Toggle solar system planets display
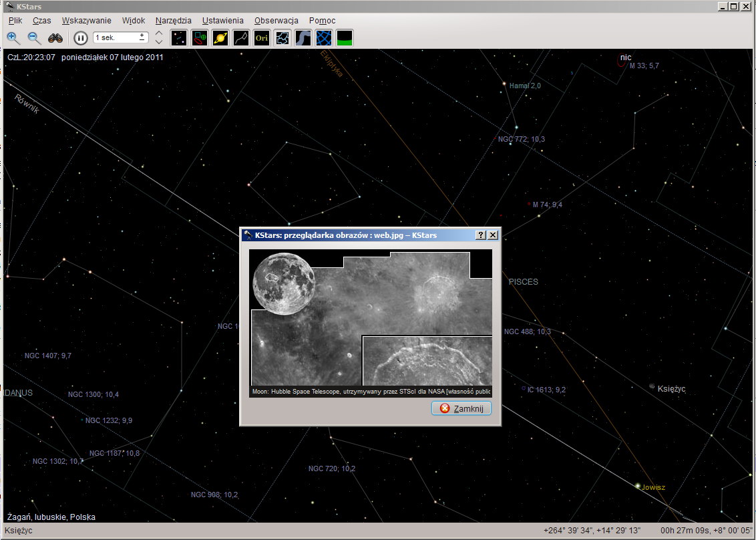 (220, 38)
